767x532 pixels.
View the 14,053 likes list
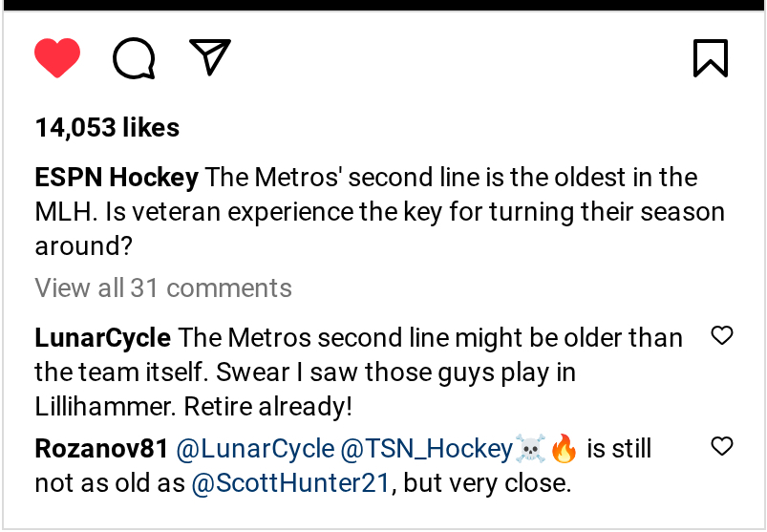107,127
